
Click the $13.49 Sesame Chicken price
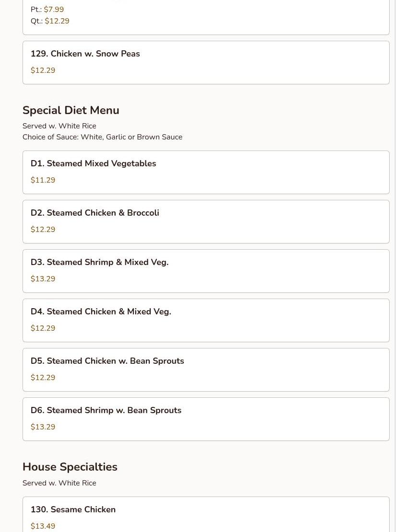(43, 526)
